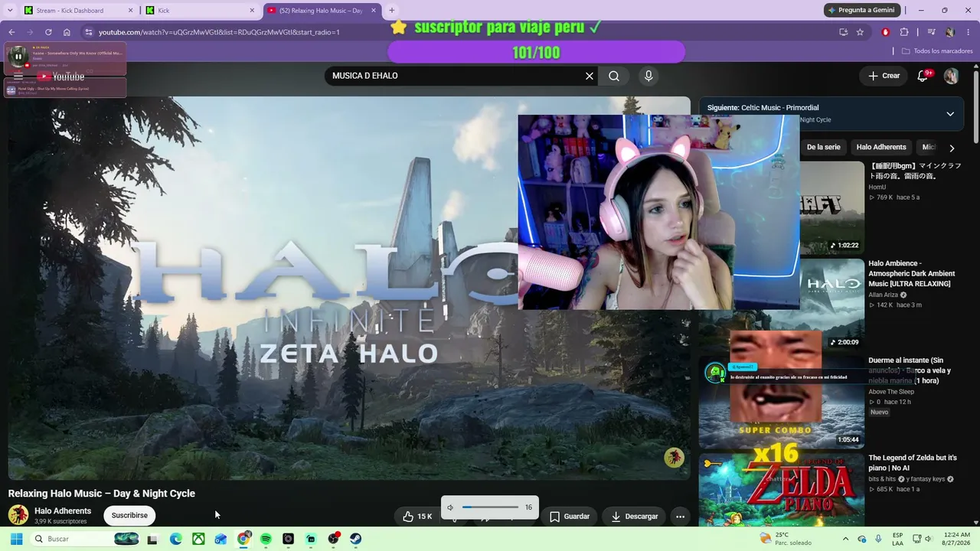
Task: Open the Minecraft rain sounds video thumbnail
Action: 832,207
